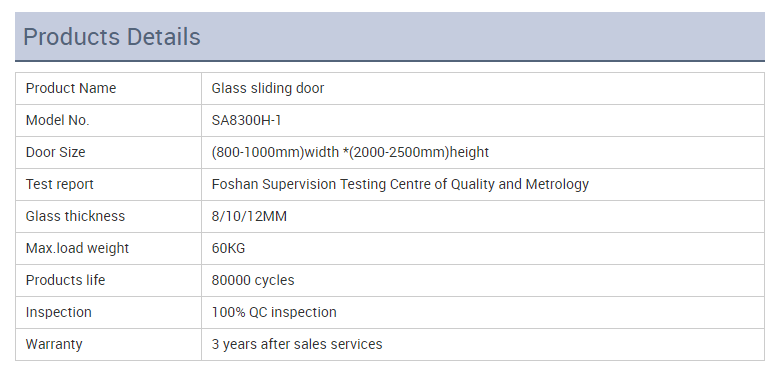Select the Warranty label cell
Viewport: 779px width, 368px height.
(x=108, y=344)
